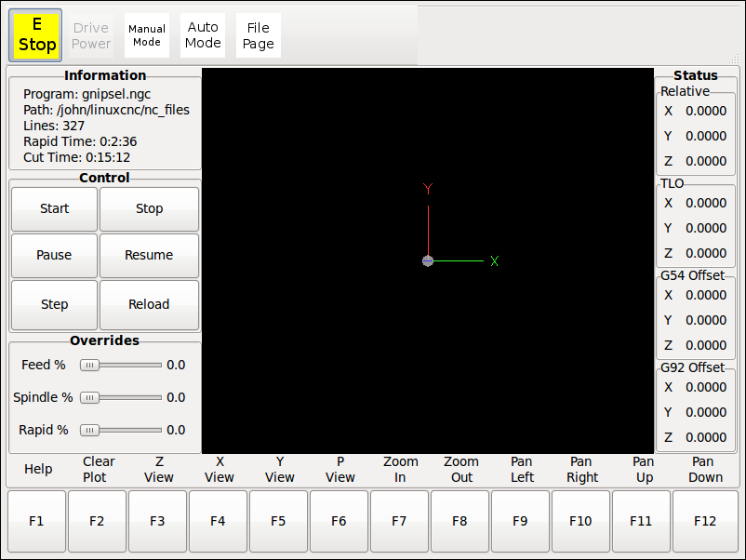The image size is (746, 560).
Task: Click the Relative Z value 0.0000
Action: tap(706, 161)
